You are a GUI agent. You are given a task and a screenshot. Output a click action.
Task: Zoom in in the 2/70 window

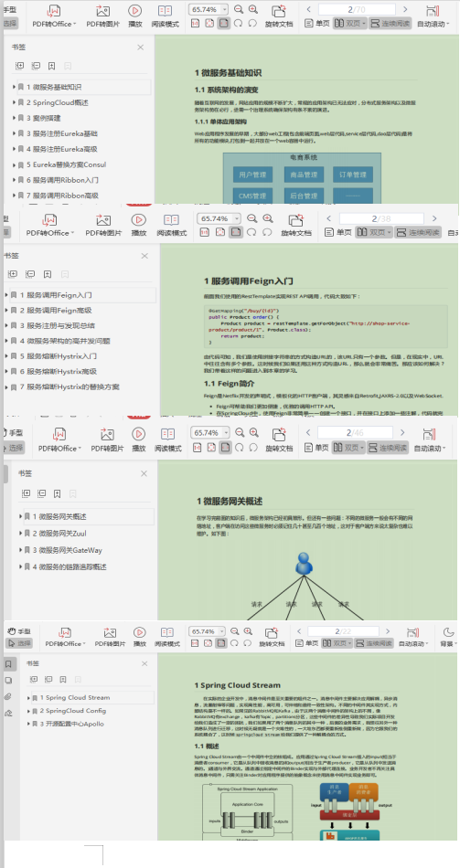(252, 9)
